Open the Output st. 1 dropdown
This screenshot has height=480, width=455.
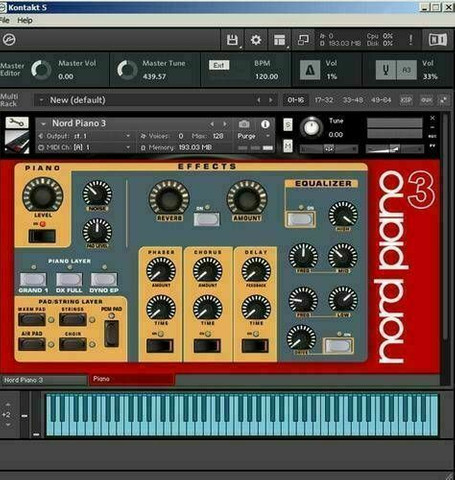pyautogui.click(x=84, y=136)
